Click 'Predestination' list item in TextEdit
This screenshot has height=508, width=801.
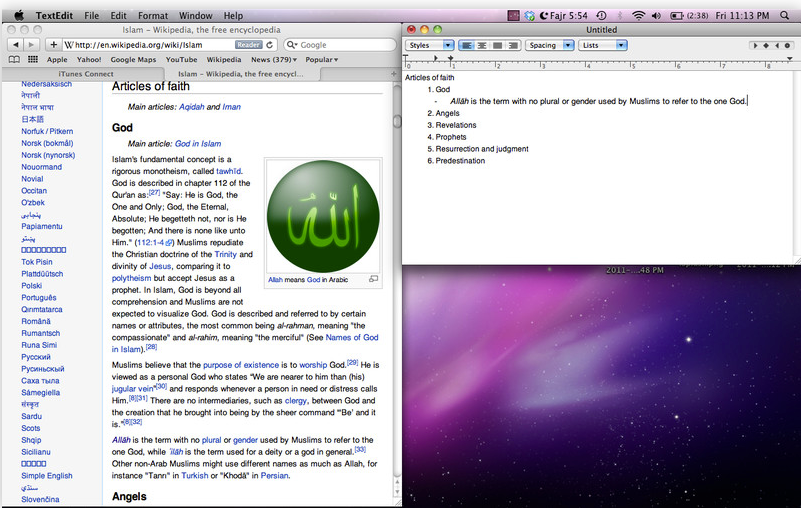[460, 160]
